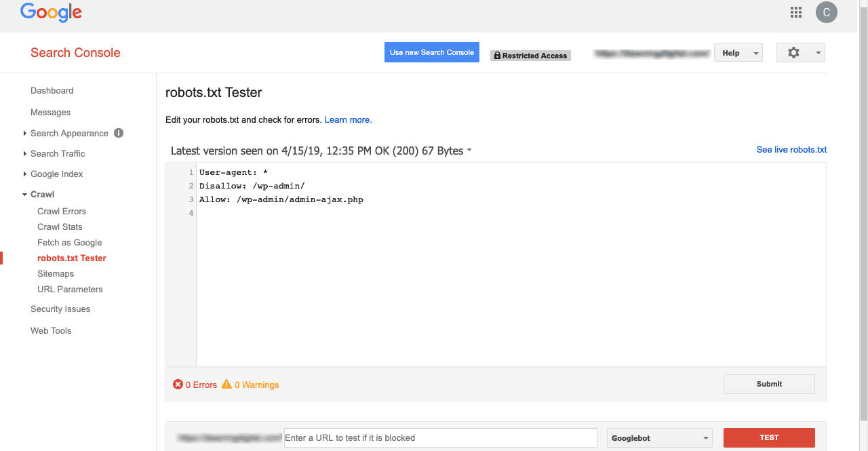Open Crawl Errors
Screen dimensions: 868x451
[x=62, y=212]
